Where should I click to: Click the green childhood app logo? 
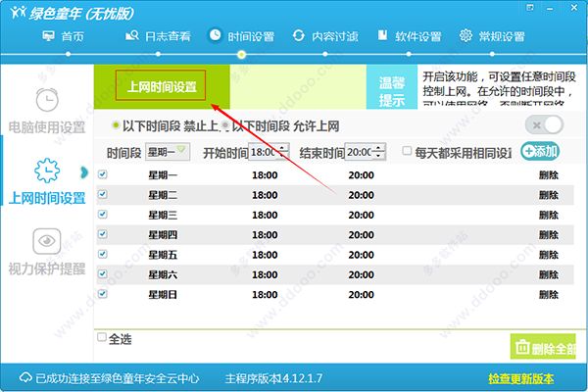coord(18,13)
